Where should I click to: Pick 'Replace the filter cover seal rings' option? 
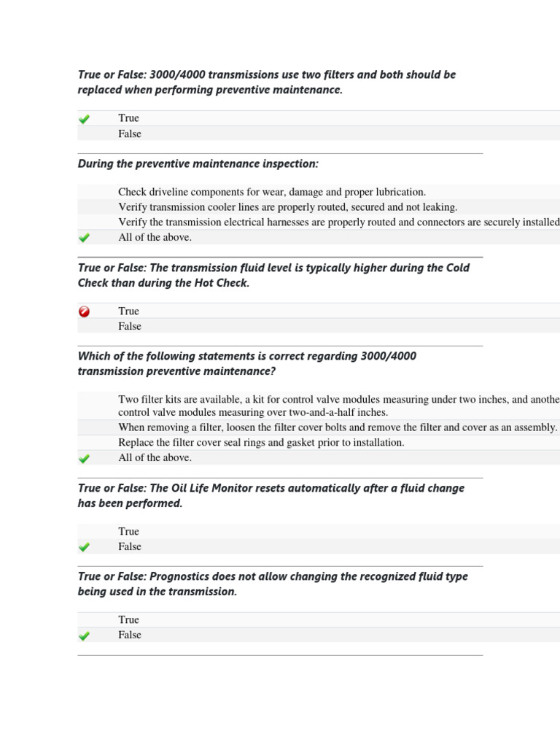pos(261,443)
